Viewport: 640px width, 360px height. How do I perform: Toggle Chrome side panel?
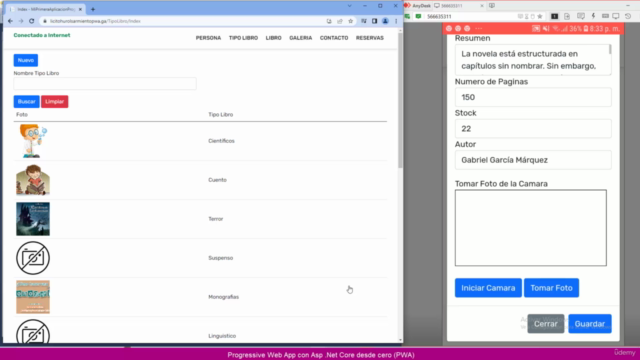click(x=374, y=21)
